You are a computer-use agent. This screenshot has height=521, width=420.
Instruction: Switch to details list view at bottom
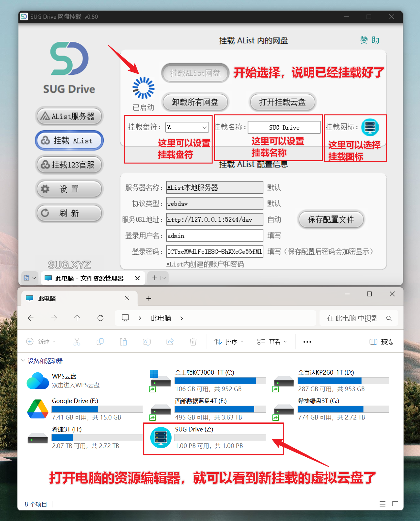pos(382,504)
